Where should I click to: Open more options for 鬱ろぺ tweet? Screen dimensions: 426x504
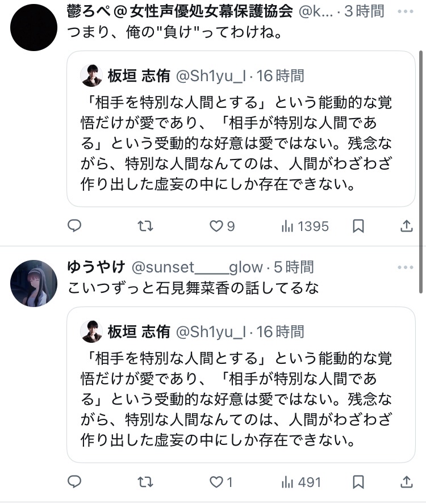pyautogui.click(x=406, y=11)
